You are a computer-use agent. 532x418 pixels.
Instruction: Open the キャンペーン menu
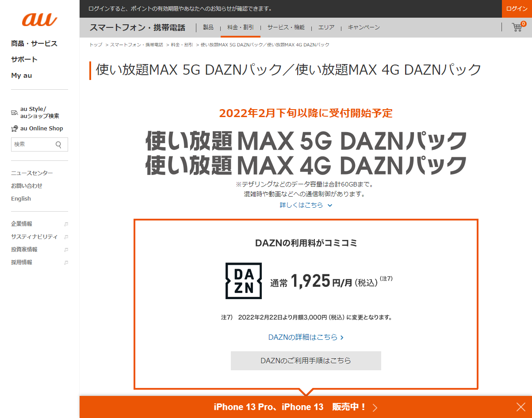(x=364, y=27)
